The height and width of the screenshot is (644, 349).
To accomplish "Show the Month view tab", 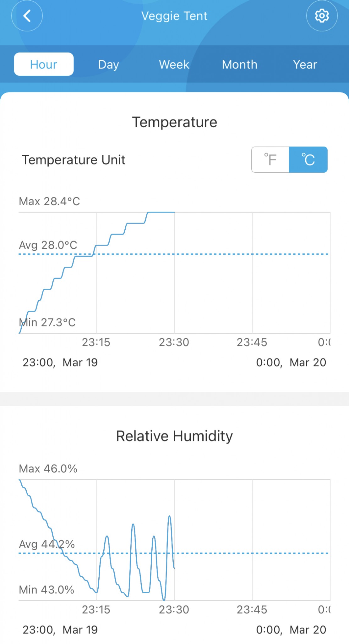I will [x=240, y=64].
